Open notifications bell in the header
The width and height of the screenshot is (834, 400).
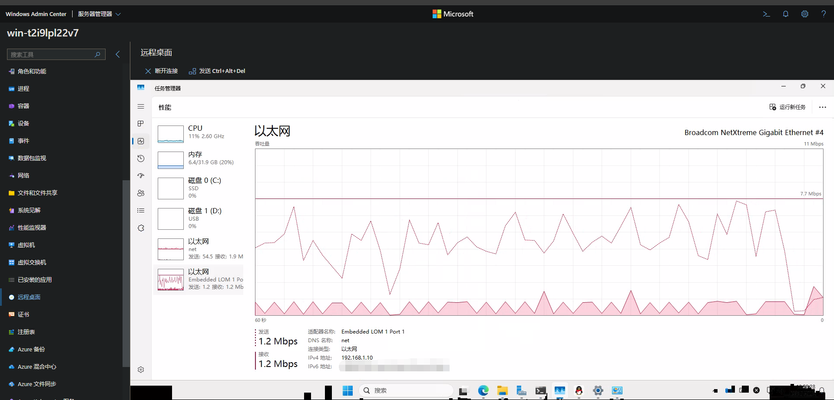[786, 14]
